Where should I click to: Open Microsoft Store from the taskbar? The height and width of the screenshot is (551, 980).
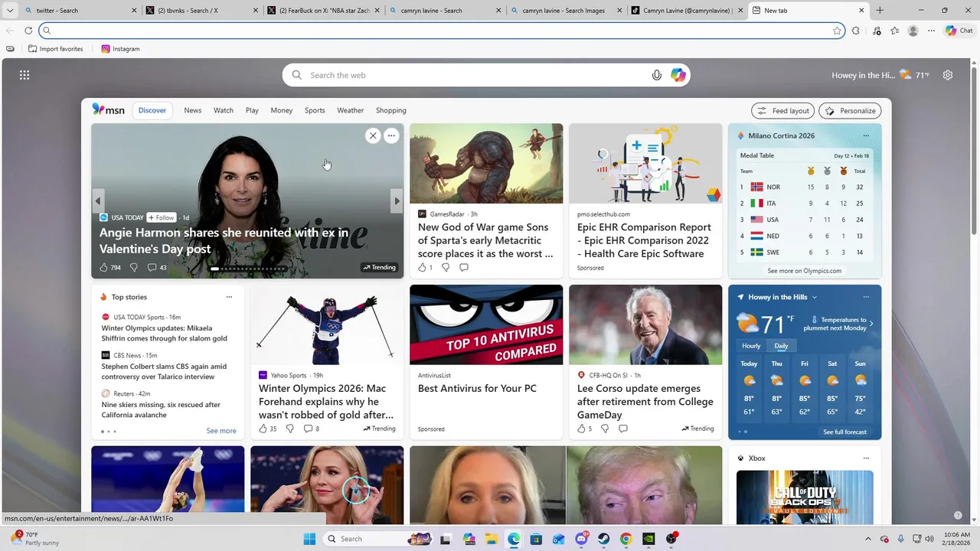536,539
